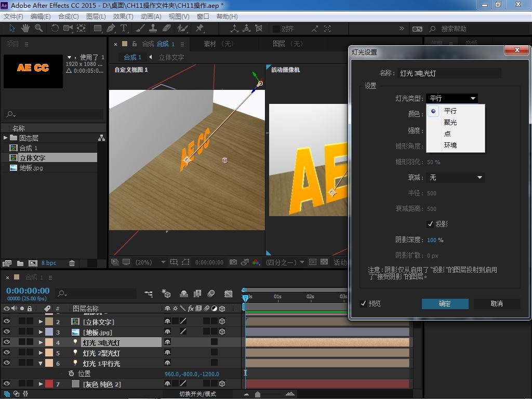This screenshot has height=399, width=532.
Task: Open the 衰减 dropdown
Action: [x=455, y=178]
